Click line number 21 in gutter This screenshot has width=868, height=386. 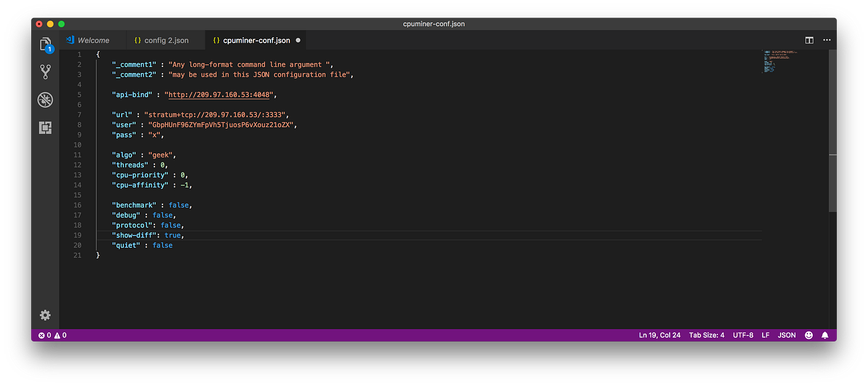pos(77,255)
